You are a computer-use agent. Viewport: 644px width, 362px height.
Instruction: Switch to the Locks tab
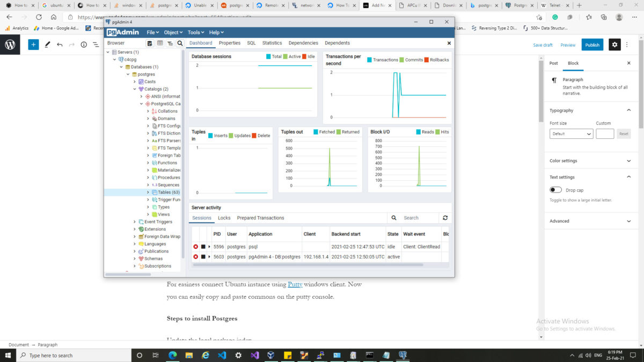tap(224, 218)
